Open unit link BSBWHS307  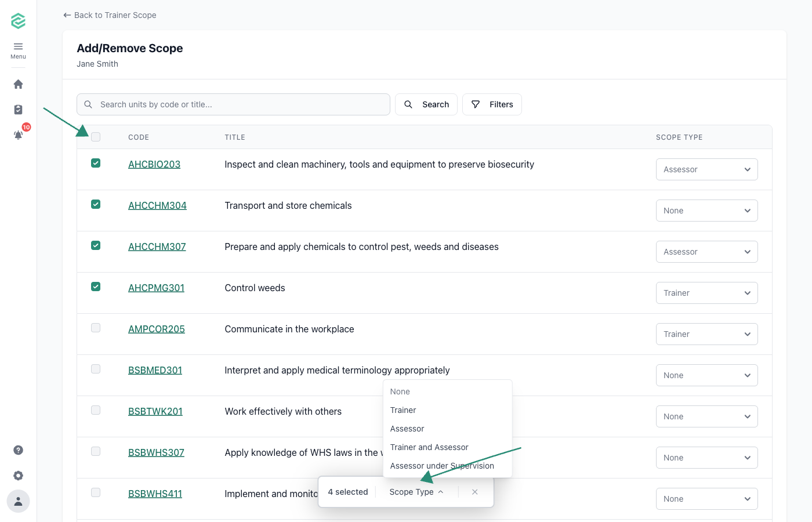click(156, 452)
